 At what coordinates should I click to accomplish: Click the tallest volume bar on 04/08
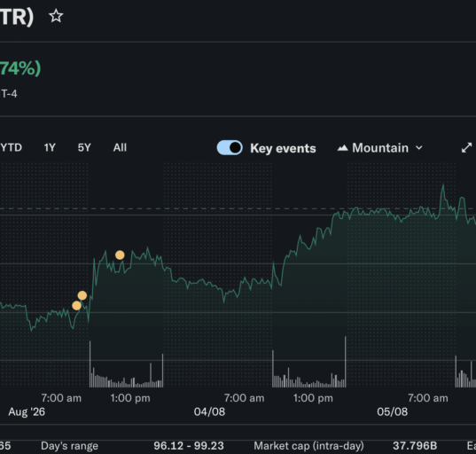pos(345,362)
